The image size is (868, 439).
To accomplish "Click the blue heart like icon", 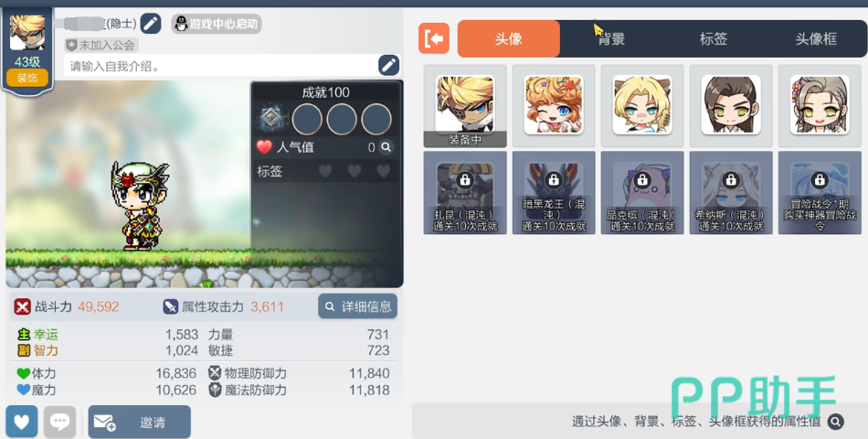I will click(x=22, y=422).
